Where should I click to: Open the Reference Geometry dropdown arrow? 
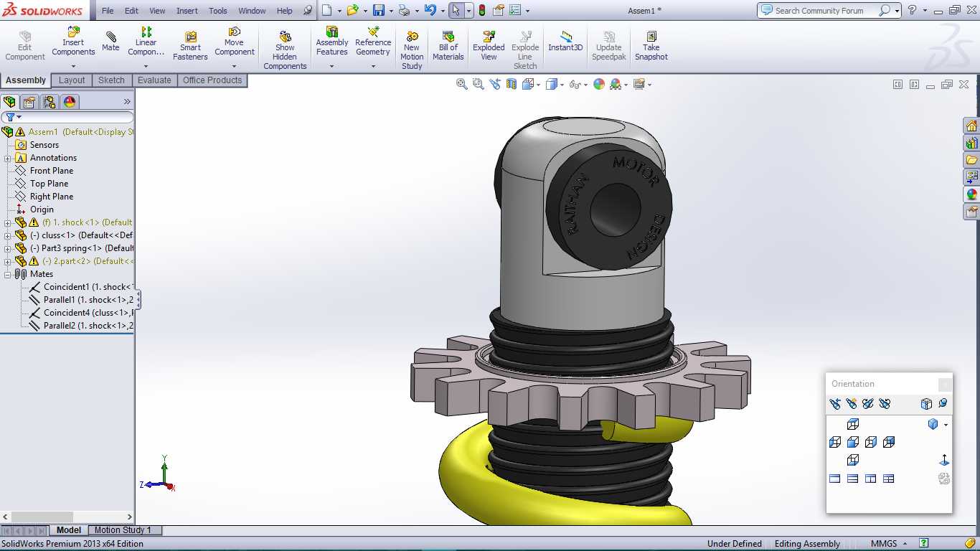373,66
